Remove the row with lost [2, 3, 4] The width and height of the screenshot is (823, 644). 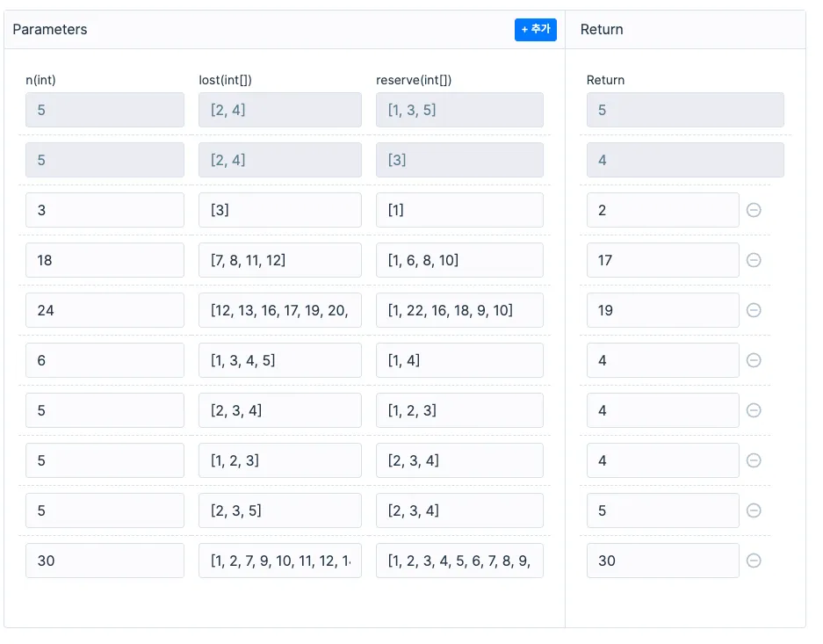pos(754,410)
